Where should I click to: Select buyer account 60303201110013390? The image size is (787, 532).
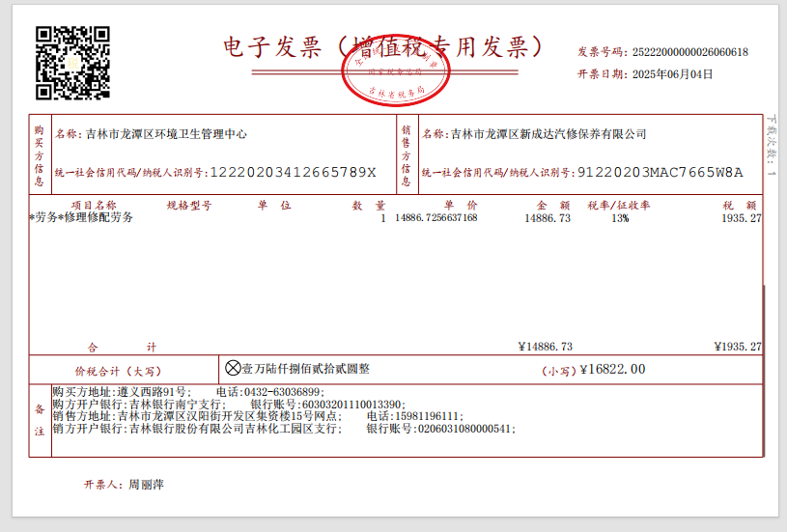coord(351,405)
